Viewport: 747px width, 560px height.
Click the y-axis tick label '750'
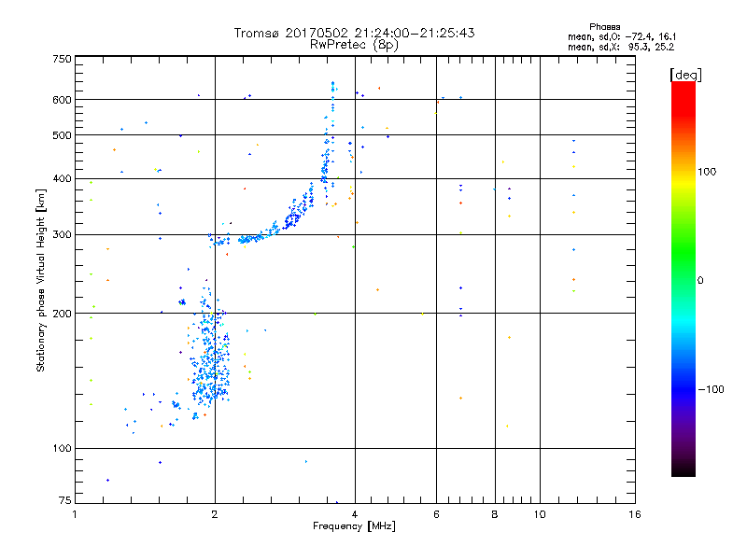coord(62,59)
